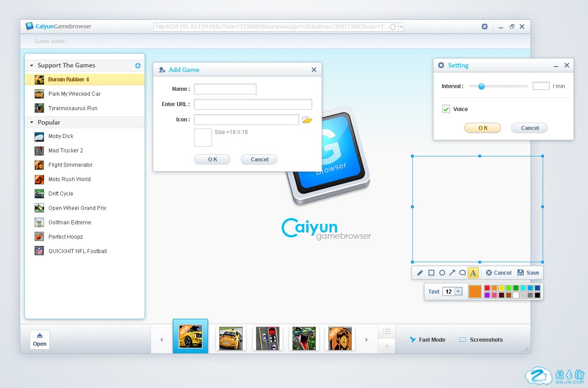Image resolution: width=588 pixels, height=388 pixels.
Task: Minimize the Setting dialog
Action: [x=556, y=66]
